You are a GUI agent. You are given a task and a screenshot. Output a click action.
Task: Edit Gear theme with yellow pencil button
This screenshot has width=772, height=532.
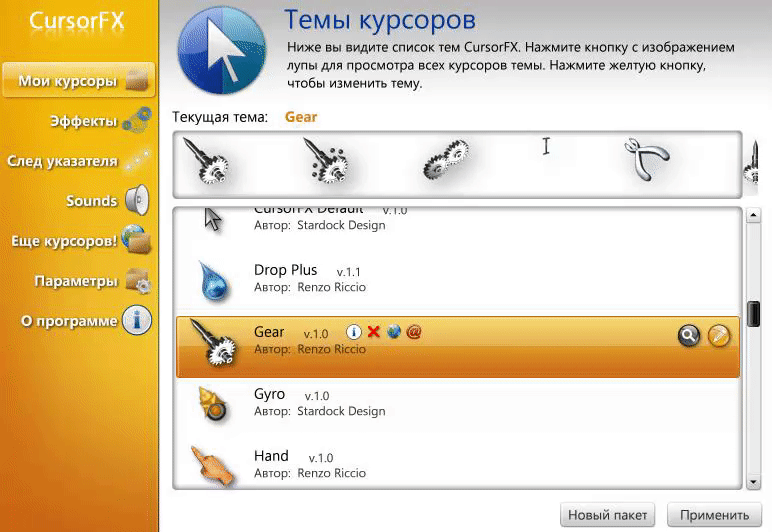pyautogui.click(x=718, y=336)
